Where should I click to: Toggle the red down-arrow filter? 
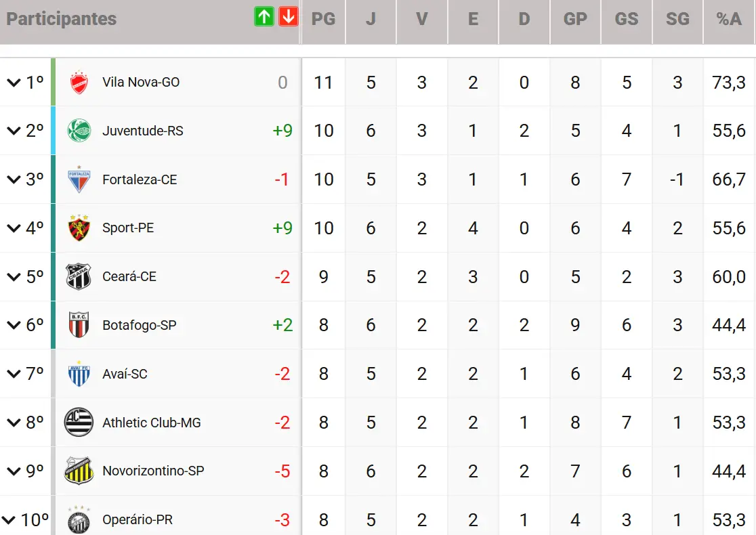click(289, 18)
